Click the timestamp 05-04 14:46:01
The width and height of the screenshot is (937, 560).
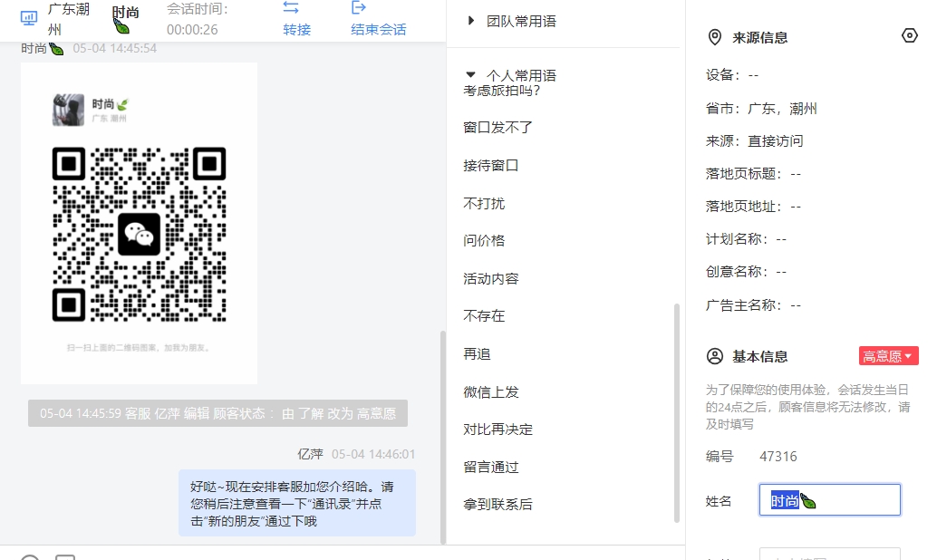[373, 454]
